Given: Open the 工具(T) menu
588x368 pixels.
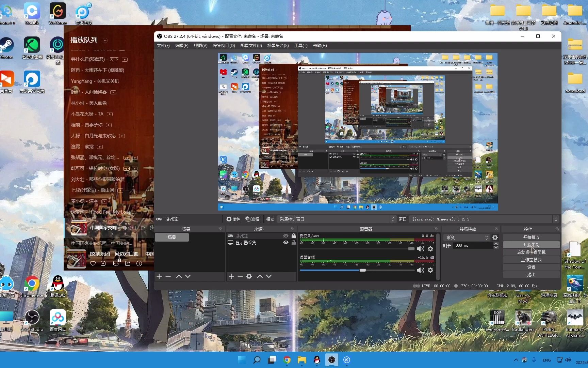Looking at the screenshot, I should 301,46.
